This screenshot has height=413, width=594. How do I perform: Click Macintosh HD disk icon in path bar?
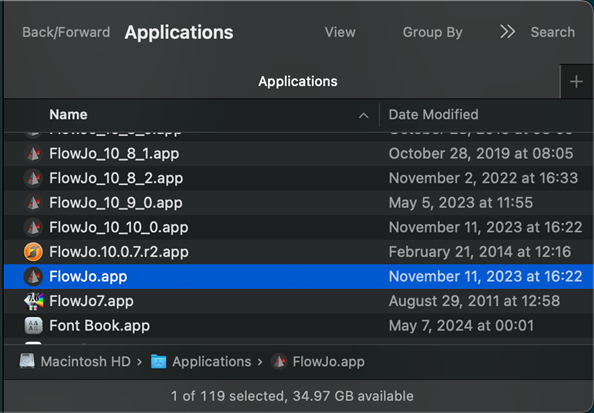click(x=27, y=361)
